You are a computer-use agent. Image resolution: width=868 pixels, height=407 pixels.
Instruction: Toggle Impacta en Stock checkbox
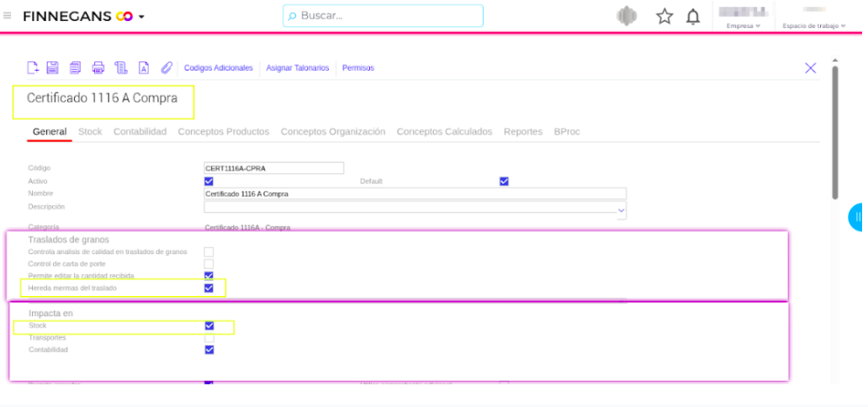tap(209, 325)
